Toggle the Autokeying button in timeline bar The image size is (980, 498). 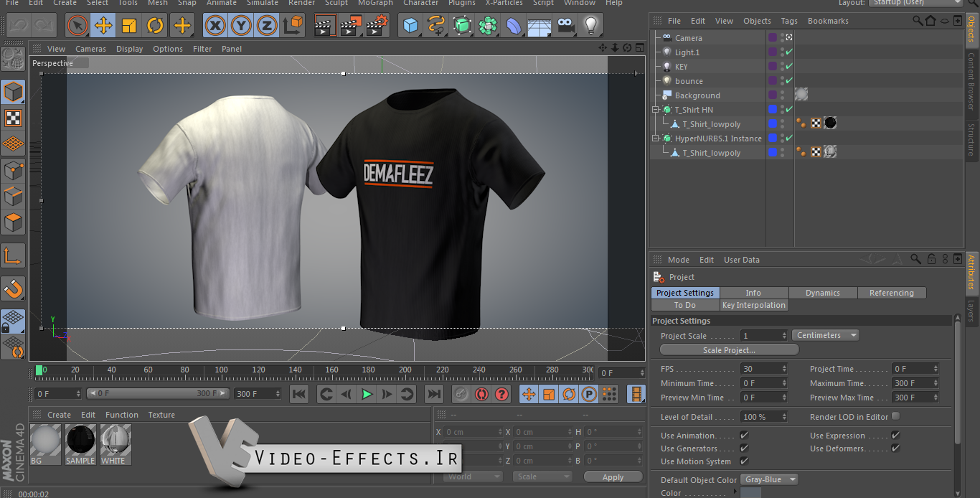[x=481, y=394]
